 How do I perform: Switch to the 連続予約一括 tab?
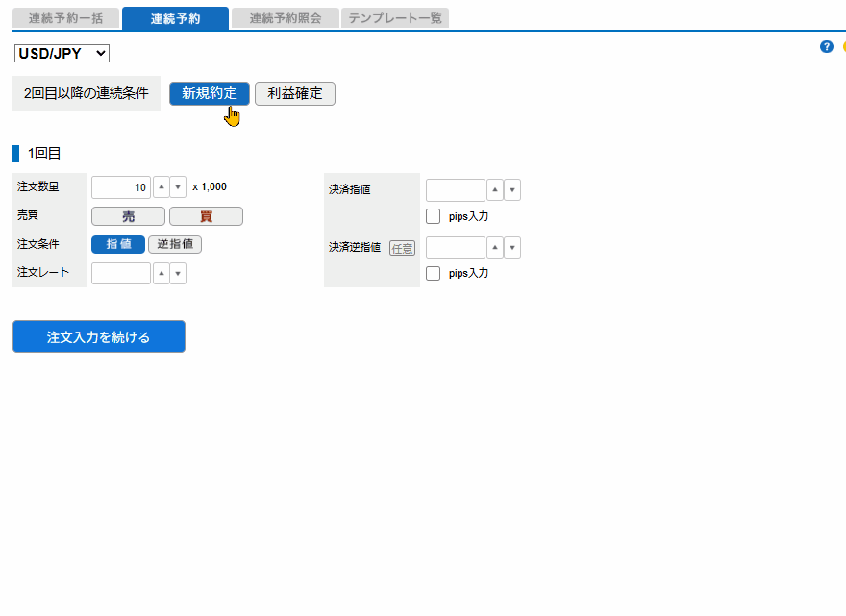click(x=65, y=17)
